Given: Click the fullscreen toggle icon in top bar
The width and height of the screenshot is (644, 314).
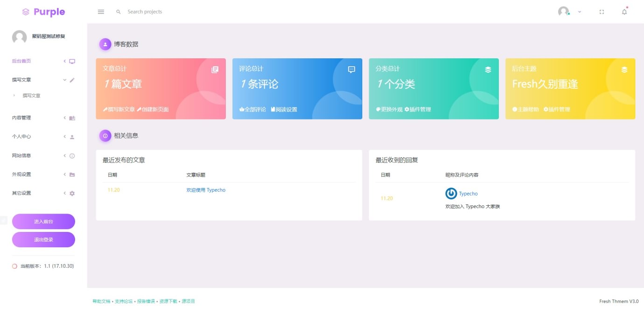Looking at the screenshot, I should pos(602,12).
